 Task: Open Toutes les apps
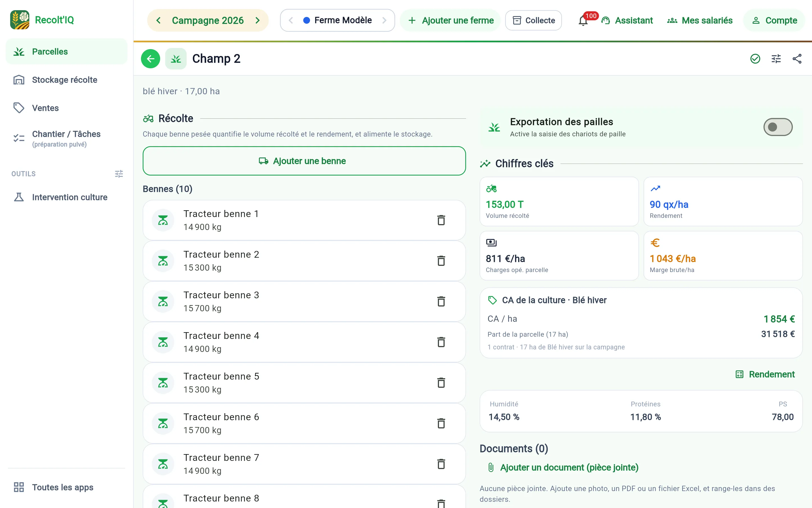pos(67,487)
